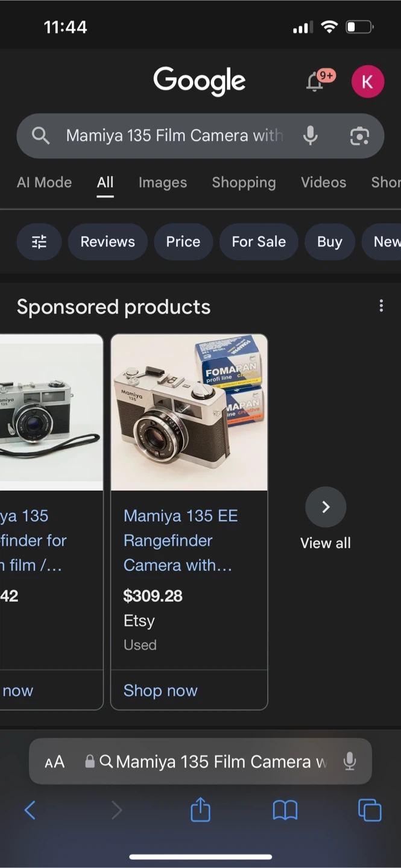Image resolution: width=401 pixels, height=868 pixels.
Task: Tap the voice search microphone icon
Action: [x=310, y=136]
